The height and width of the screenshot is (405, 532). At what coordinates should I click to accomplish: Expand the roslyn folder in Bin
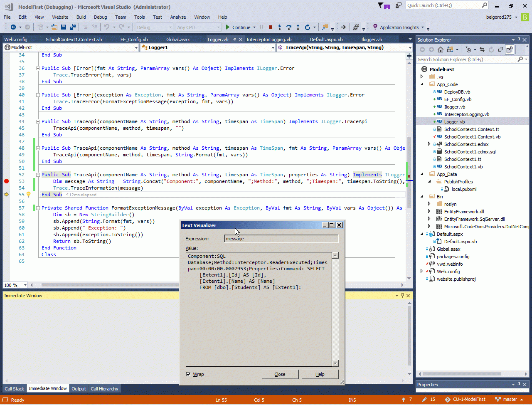click(x=429, y=204)
